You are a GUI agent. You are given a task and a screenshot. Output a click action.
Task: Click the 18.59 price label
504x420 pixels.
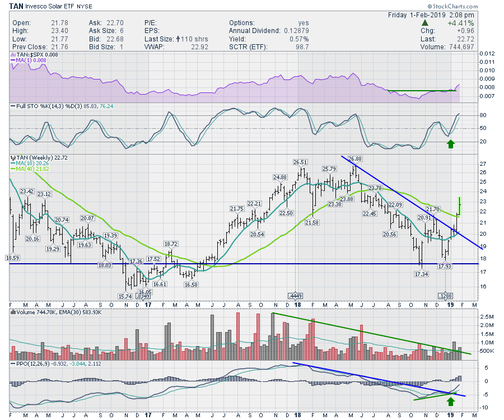click(x=12, y=258)
